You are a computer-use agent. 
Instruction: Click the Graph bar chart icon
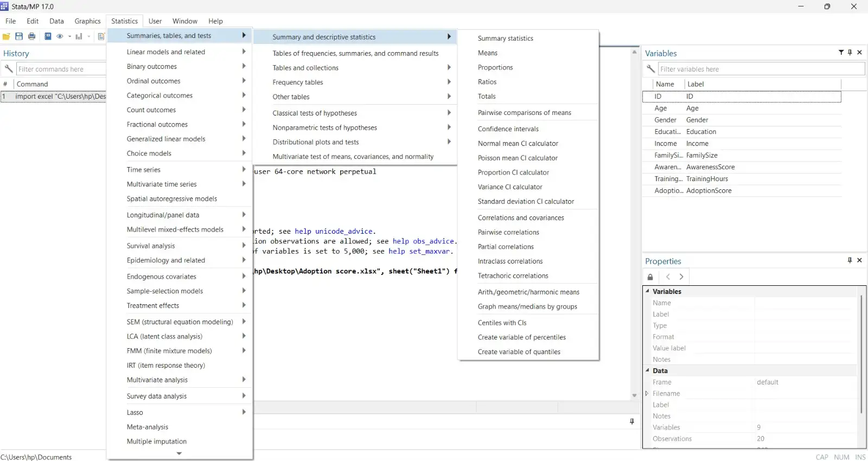(x=79, y=36)
